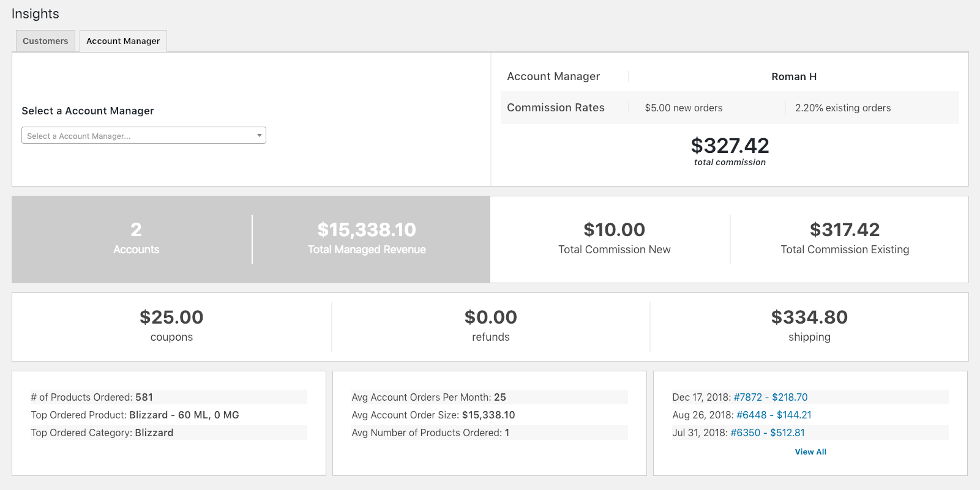Click the Insights page heading

click(36, 13)
